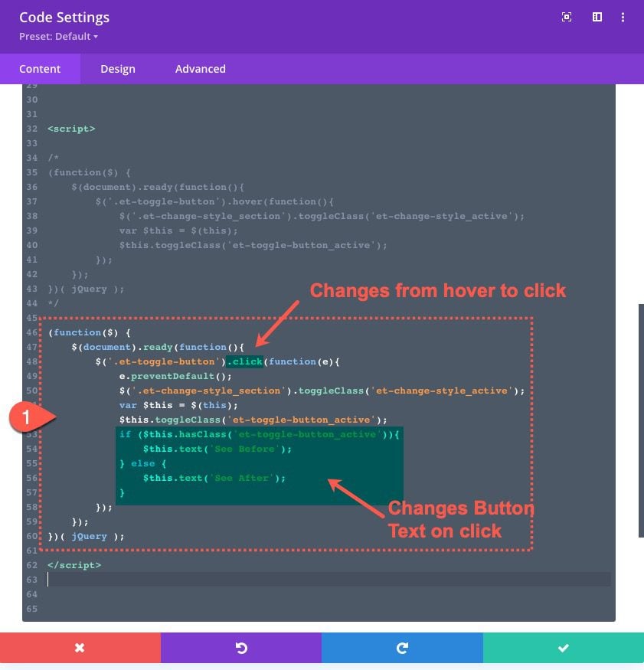644x670 pixels.
Task: Click (function($) { on line 46
Action: click(89, 332)
